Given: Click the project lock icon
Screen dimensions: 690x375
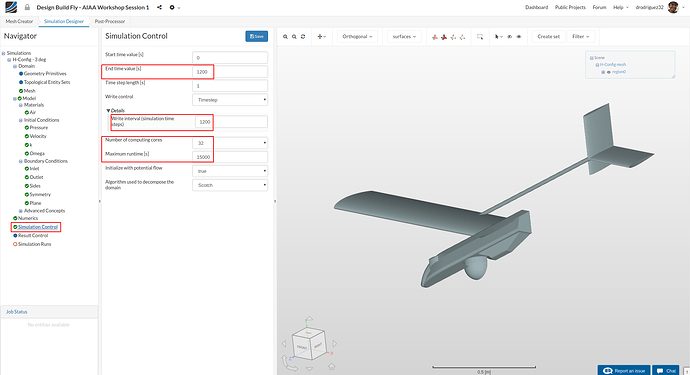Looking at the screenshot, I should click(x=27, y=7).
